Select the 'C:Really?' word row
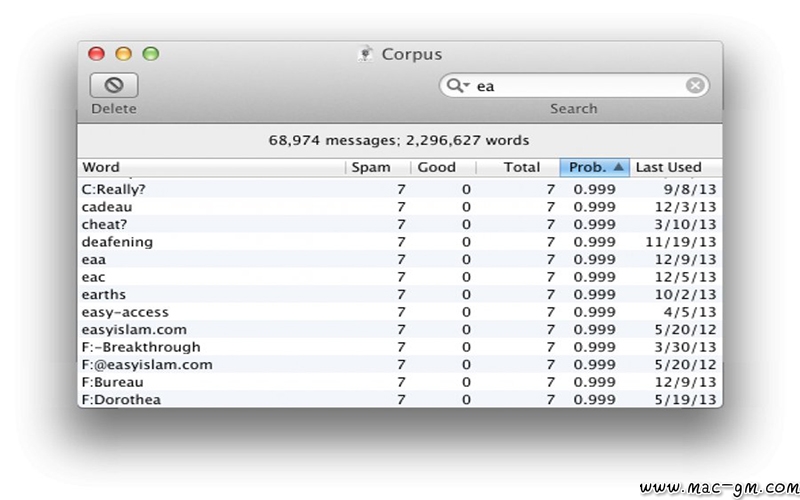The height and width of the screenshot is (500, 800). [400, 189]
